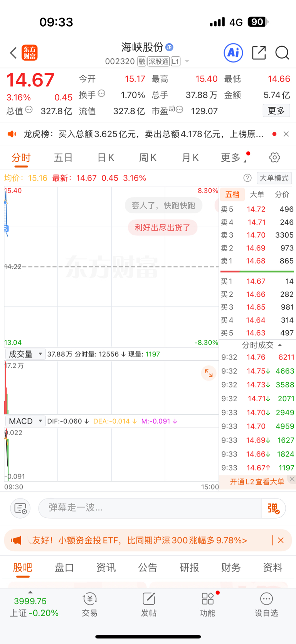The width and height of the screenshot is (296, 644).
Task: Open danmaku settings list icon
Action: (20, 508)
